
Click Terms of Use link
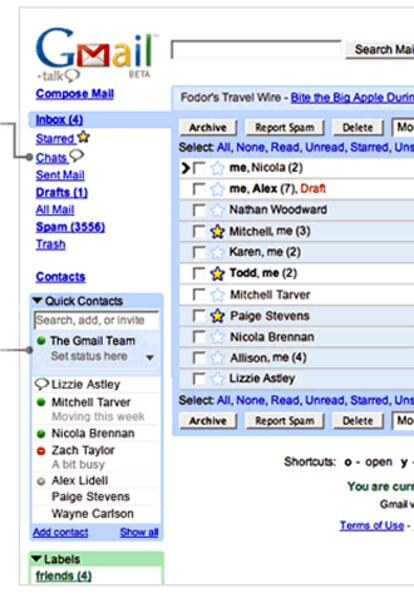pos(372,525)
